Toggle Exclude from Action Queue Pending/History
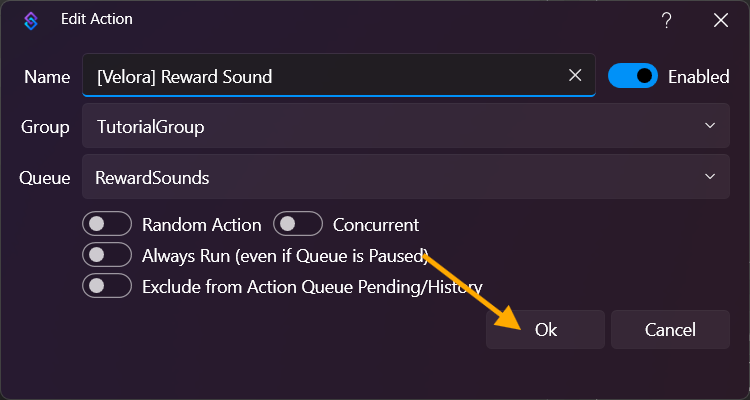 tap(108, 286)
